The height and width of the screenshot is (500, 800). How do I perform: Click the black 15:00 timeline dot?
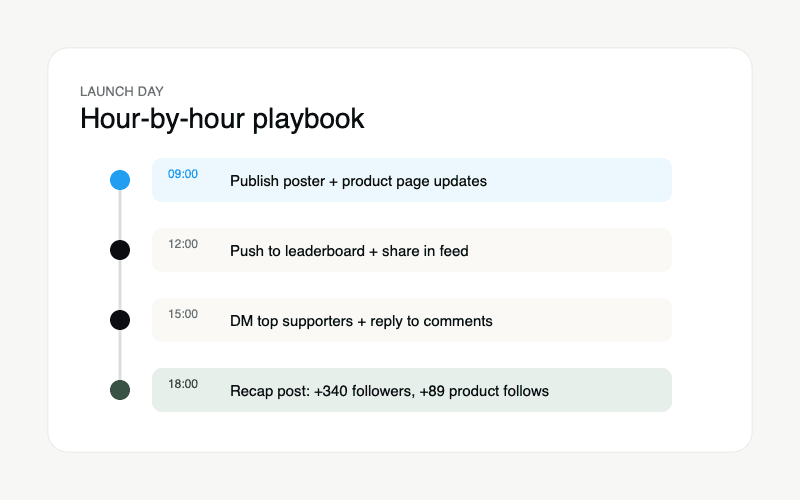click(x=120, y=320)
